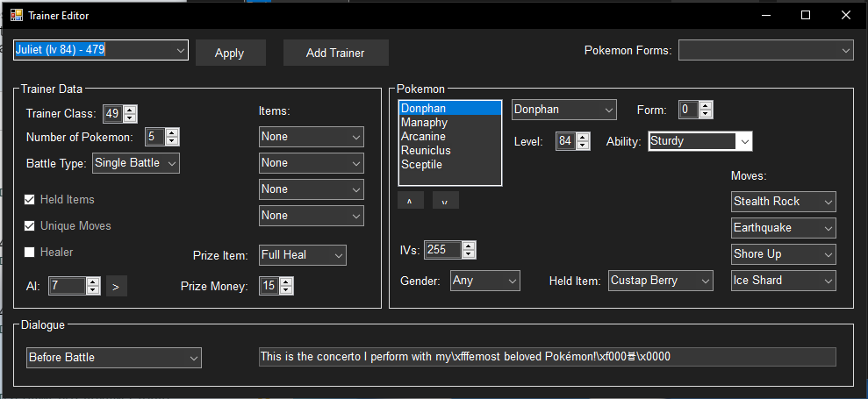Click the dialogue text input field
The image size is (868, 399).
coord(546,357)
